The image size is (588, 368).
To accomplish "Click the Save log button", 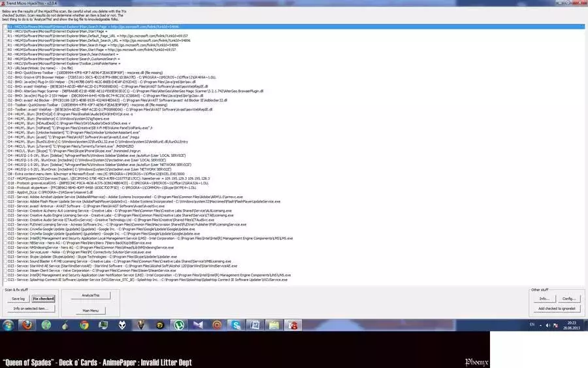I will [x=18, y=299].
